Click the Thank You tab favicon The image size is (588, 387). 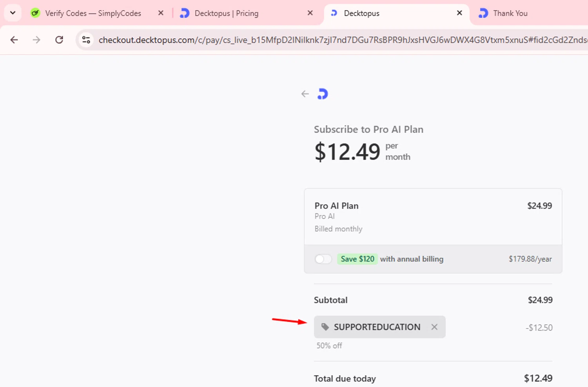(483, 13)
